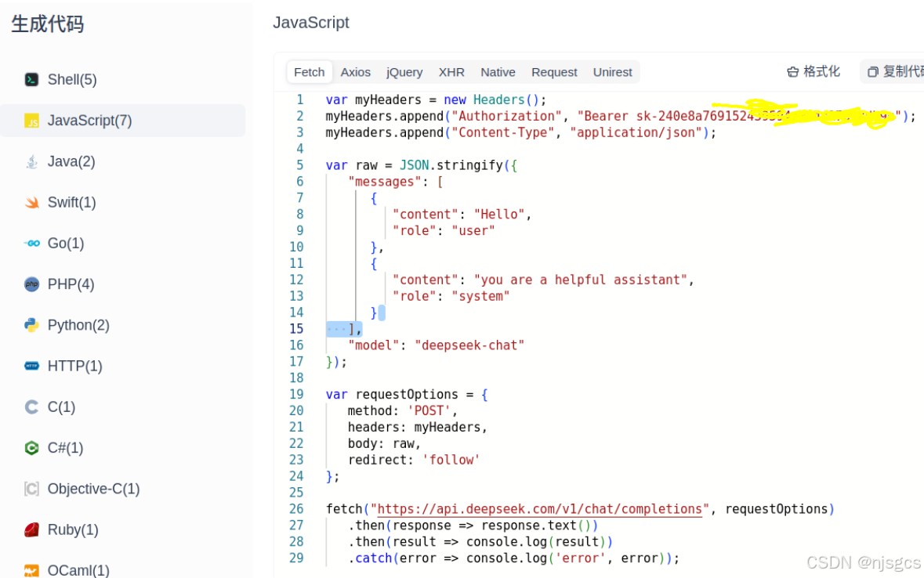924x578 pixels.
Task: Click the "deepseek-chat" model string
Action: point(469,345)
